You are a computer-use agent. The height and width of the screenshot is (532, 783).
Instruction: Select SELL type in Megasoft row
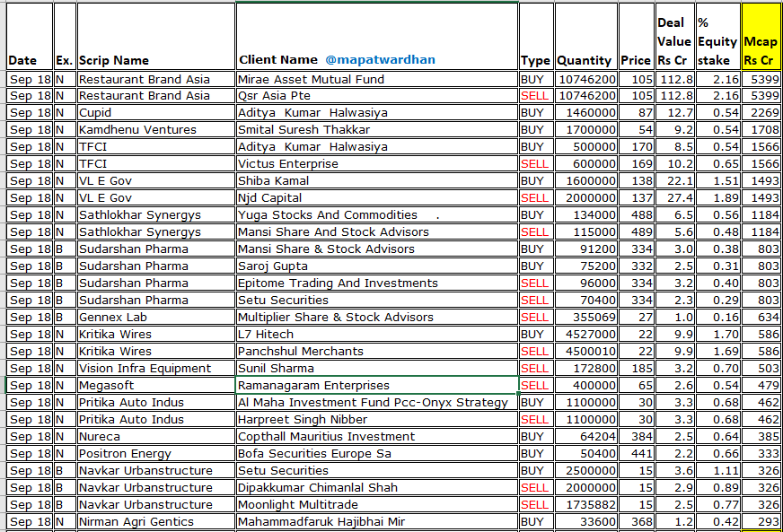pyautogui.click(x=536, y=385)
